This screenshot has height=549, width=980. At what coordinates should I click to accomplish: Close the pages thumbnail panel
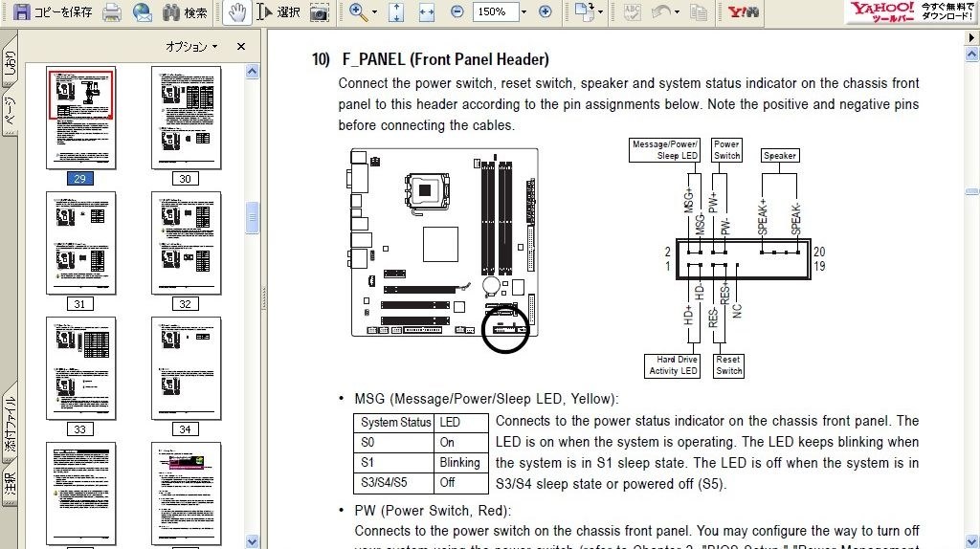pyautogui.click(x=241, y=47)
